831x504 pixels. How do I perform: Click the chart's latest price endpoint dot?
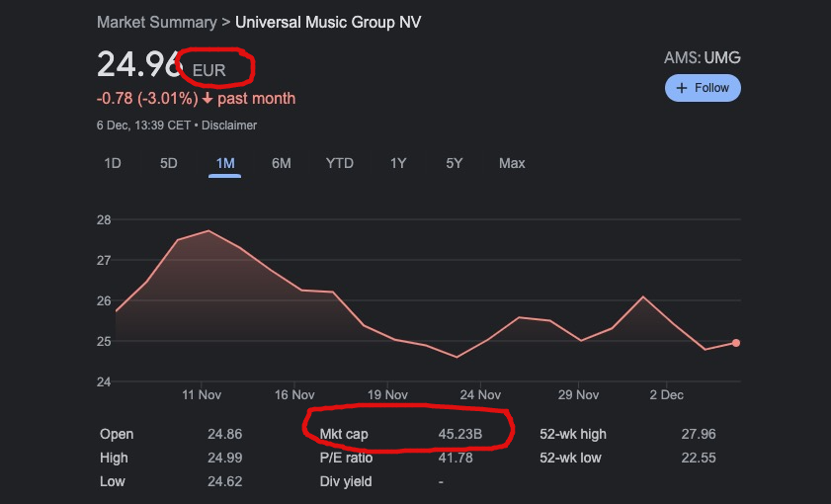coord(736,343)
